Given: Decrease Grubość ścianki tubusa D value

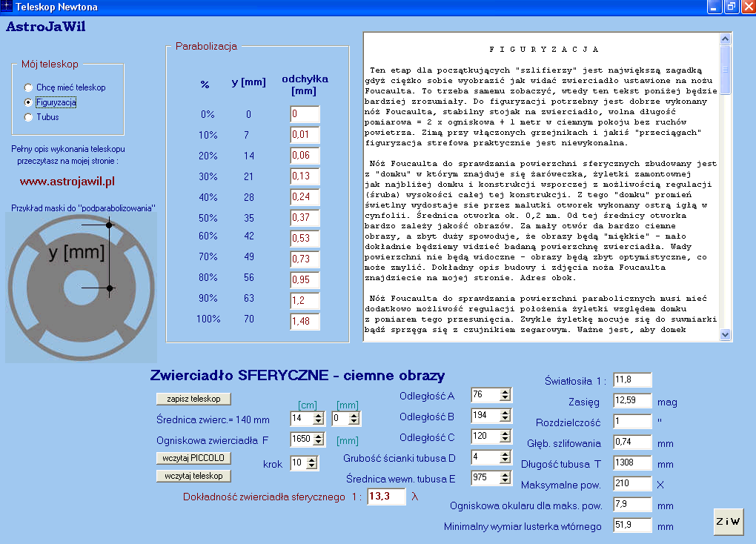Looking at the screenshot, I should (x=505, y=460).
